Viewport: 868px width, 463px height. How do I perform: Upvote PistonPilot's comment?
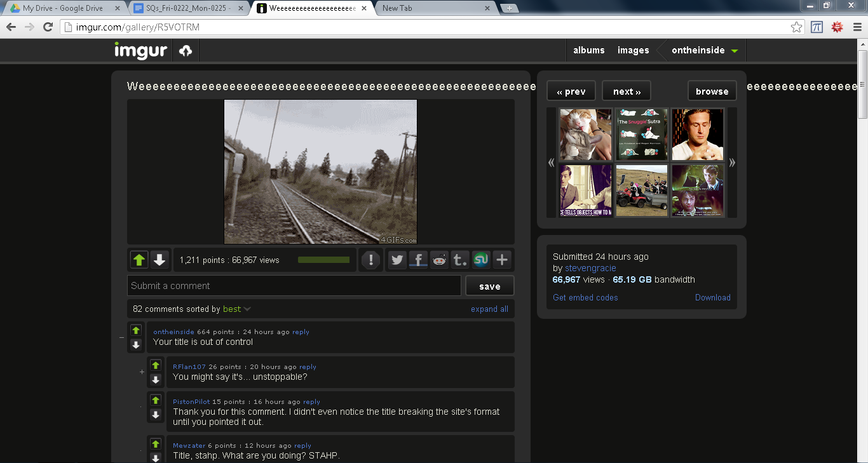[x=155, y=400]
